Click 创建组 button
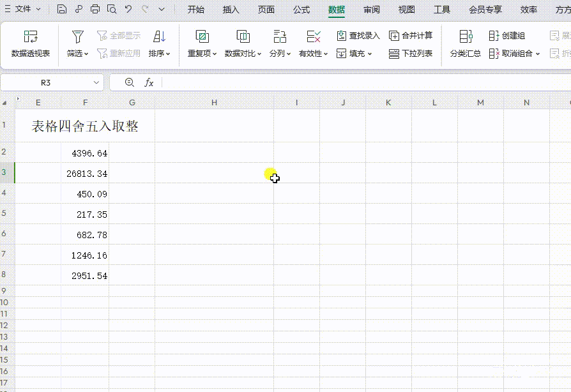The height and width of the screenshot is (392, 571). point(507,36)
